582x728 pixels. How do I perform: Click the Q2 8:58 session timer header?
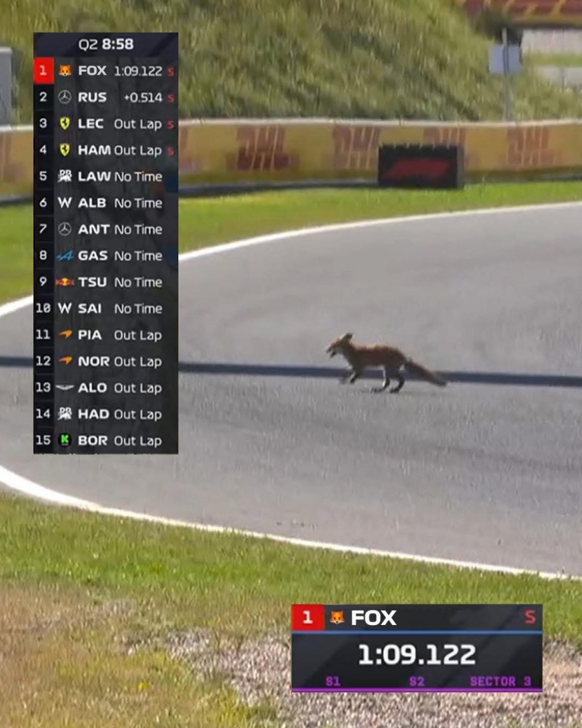(x=106, y=45)
